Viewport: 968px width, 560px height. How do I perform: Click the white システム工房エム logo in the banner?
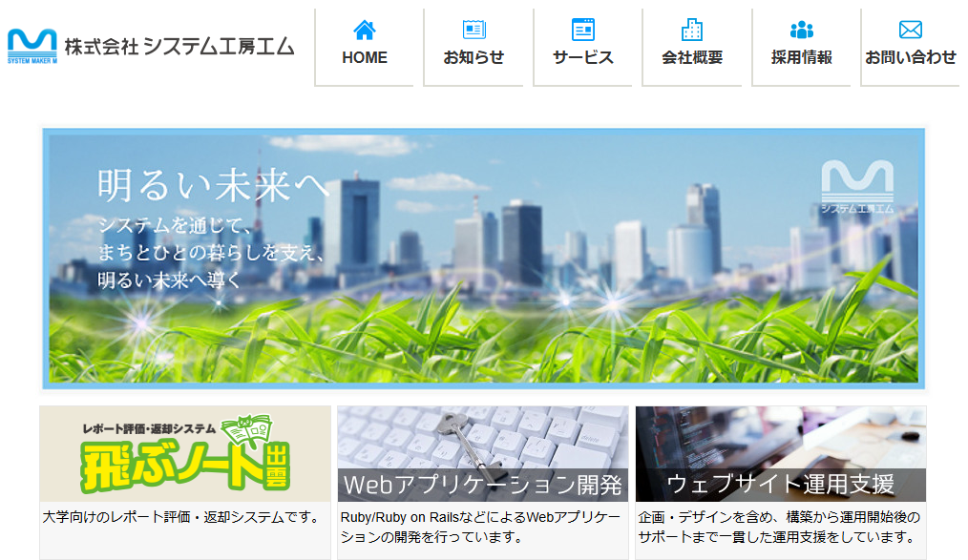(x=857, y=187)
